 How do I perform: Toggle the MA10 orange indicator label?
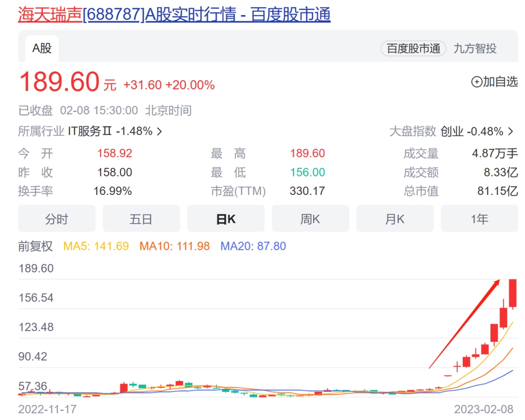(175, 246)
